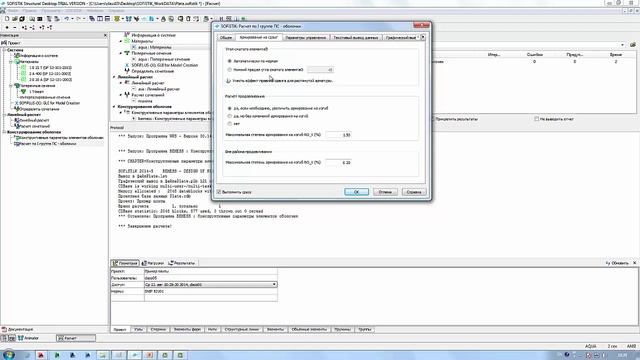Click first maximum reinforcement ratio input field
The height and width of the screenshot is (360, 640).
pos(338,135)
